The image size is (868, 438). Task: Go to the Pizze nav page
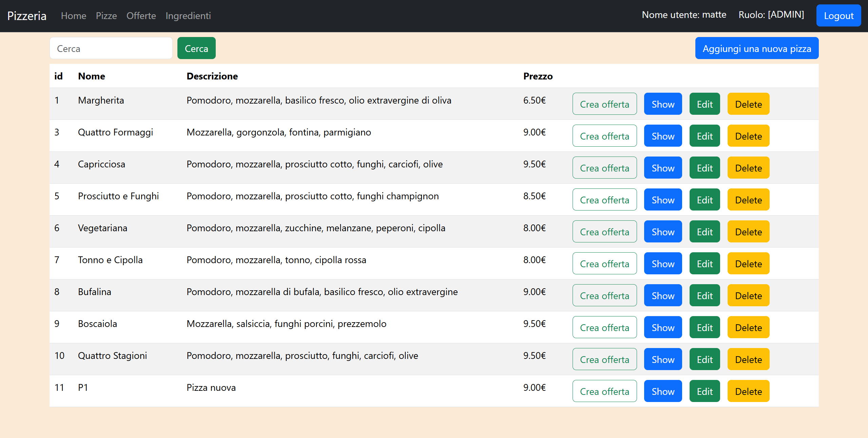tap(106, 16)
